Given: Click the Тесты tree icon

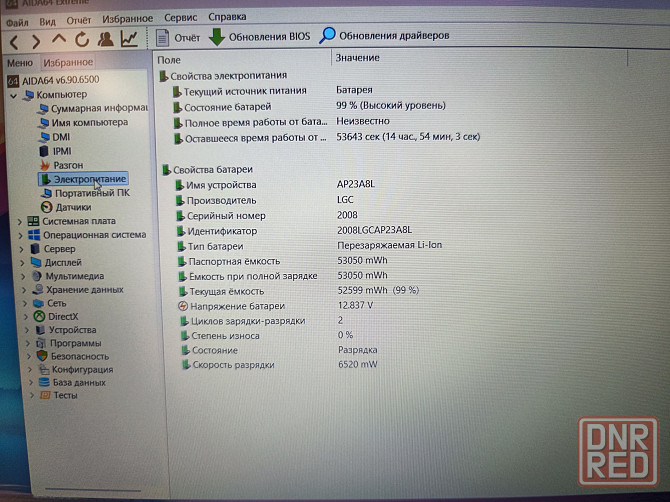Looking at the screenshot, I should [45, 395].
